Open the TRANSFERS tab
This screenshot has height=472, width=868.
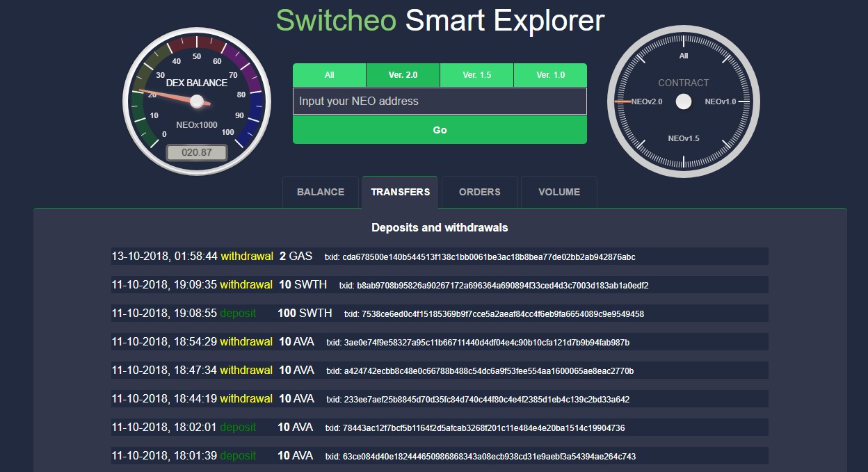point(400,192)
